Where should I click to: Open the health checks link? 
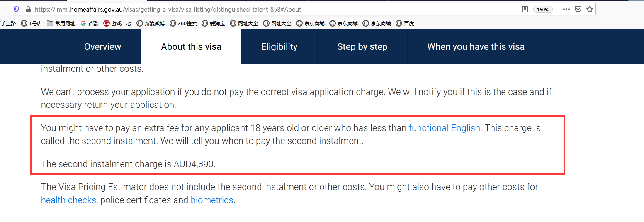(x=68, y=200)
